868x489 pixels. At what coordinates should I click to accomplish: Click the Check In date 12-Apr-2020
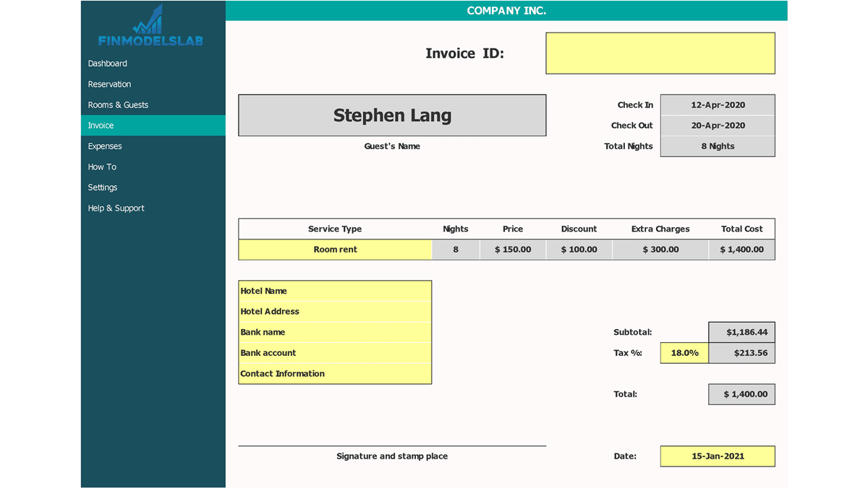(x=718, y=105)
